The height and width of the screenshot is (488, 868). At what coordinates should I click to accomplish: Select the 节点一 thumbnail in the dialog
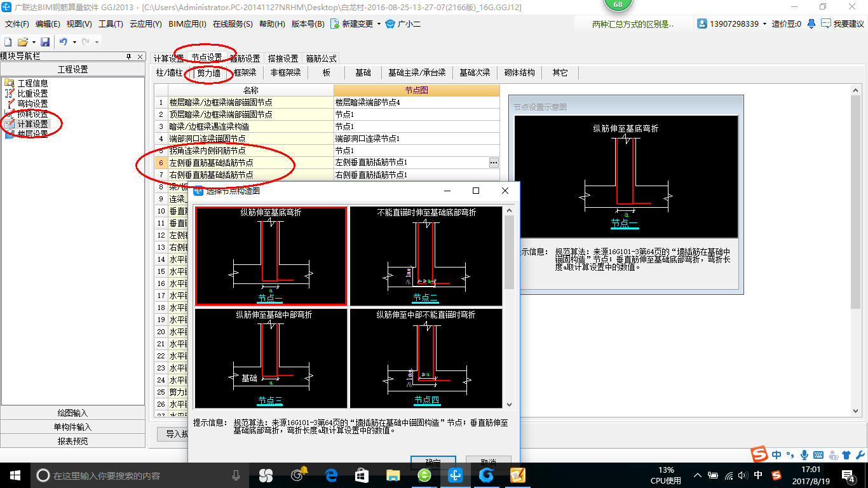[x=271, y=256]
